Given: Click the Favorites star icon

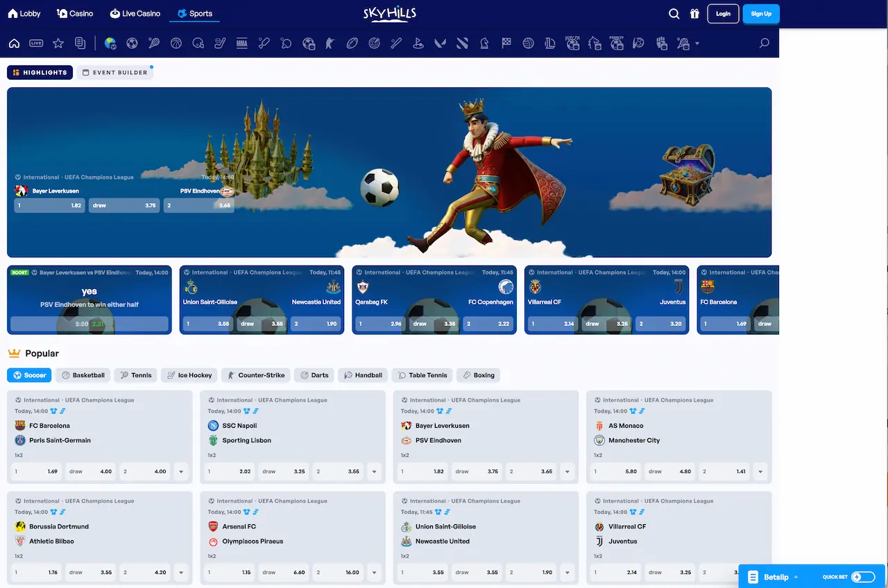Looking at the screenshot, I should click(x=58, y=43).
